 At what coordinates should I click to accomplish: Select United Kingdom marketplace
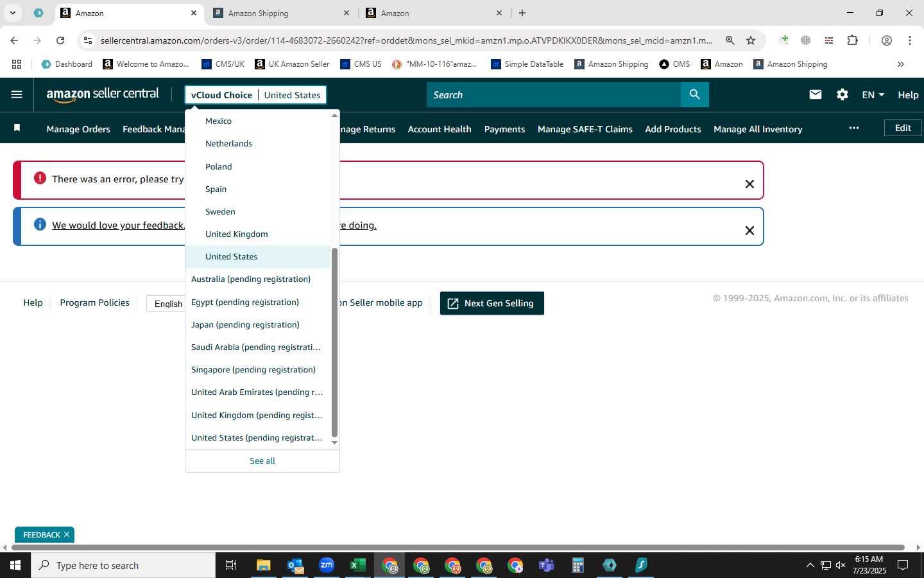click(237, 234)
